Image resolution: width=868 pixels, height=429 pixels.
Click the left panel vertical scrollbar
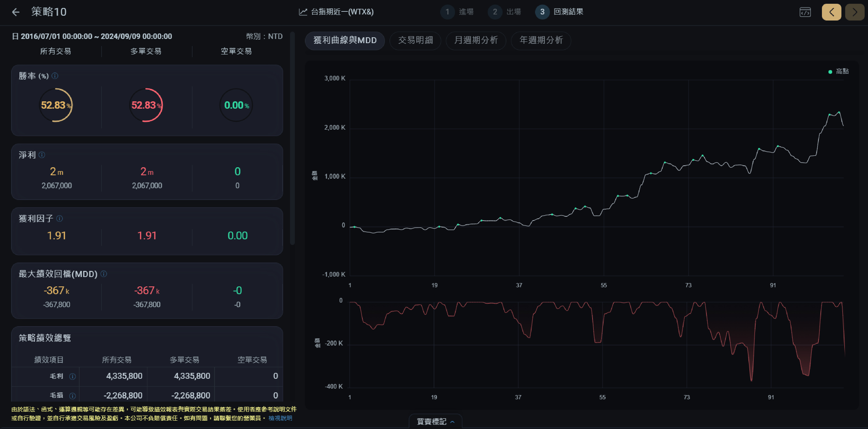point(292,138)
